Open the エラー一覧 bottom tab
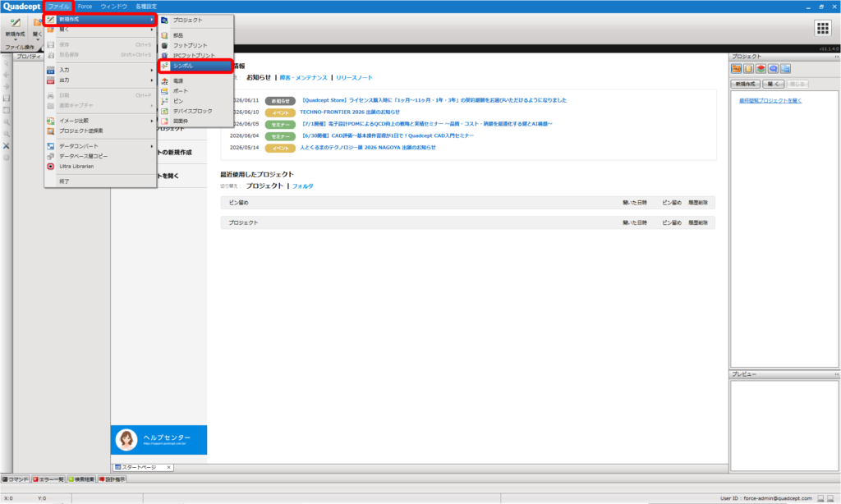The width and height of the screenshot is (841, 504). tap(48, 479)
